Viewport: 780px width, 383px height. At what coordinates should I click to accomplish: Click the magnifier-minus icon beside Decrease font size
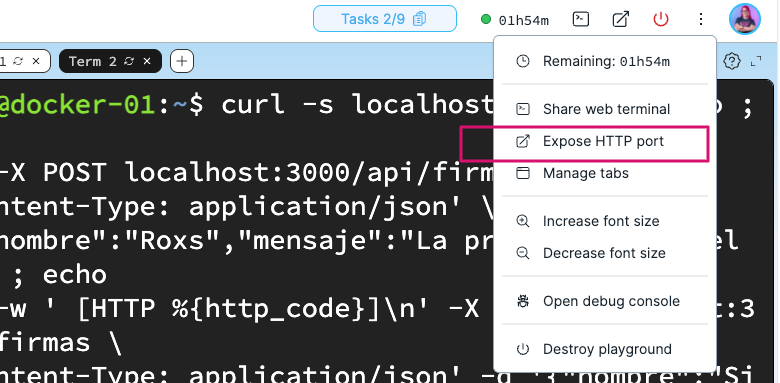click(522, 253)
